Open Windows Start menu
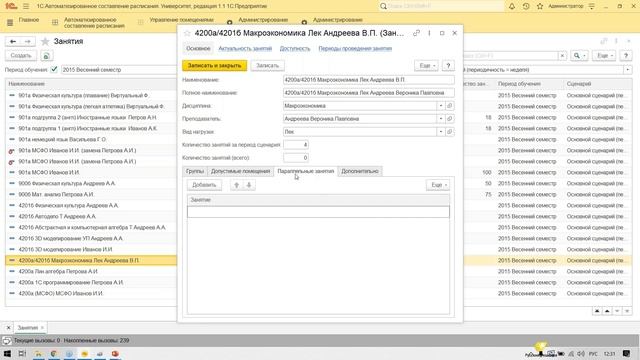 (7, 353)
